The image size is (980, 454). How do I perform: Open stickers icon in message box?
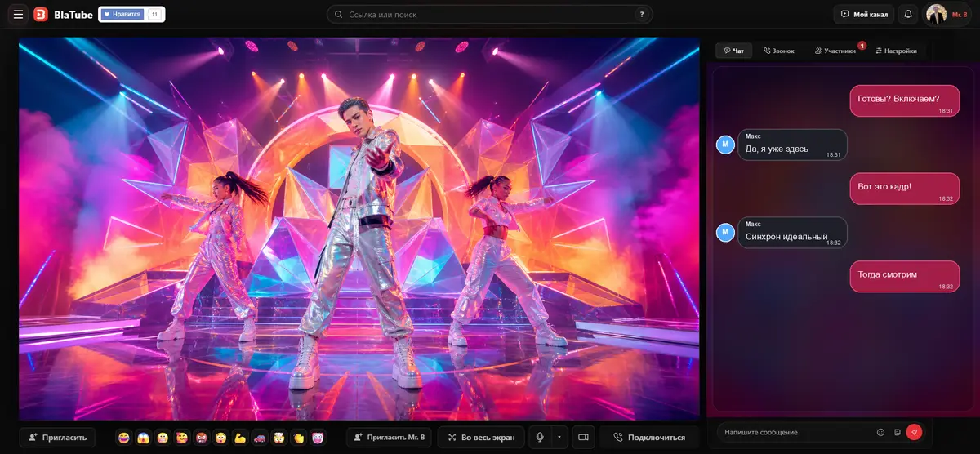coord(897,432)
